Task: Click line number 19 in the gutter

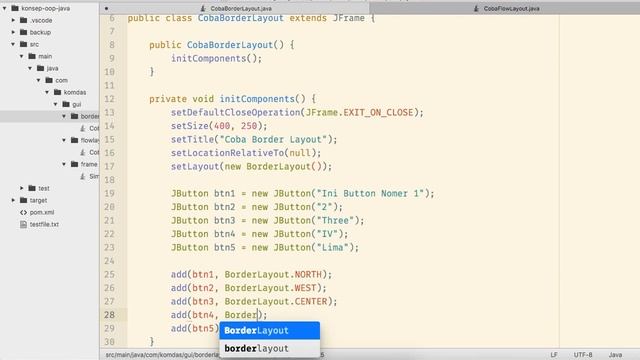Action: pyautogui.click(x=109, y=193)
